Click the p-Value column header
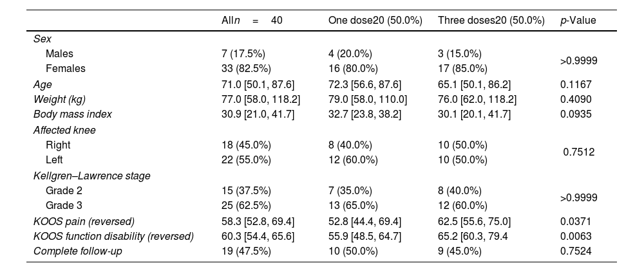644x272 pixels. [578, 20]
